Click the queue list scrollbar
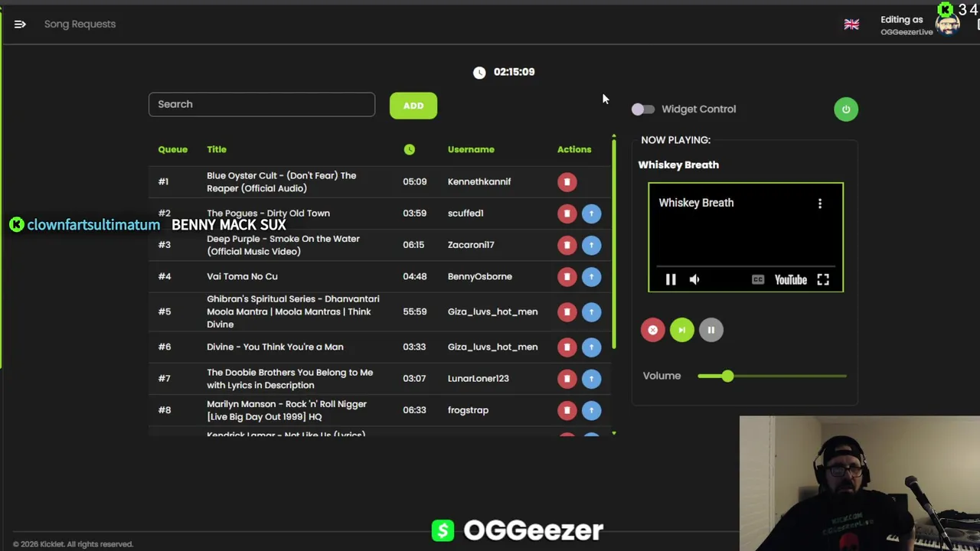Image resolution: width=980 pixels, height=551 pixels. [613, 245]
